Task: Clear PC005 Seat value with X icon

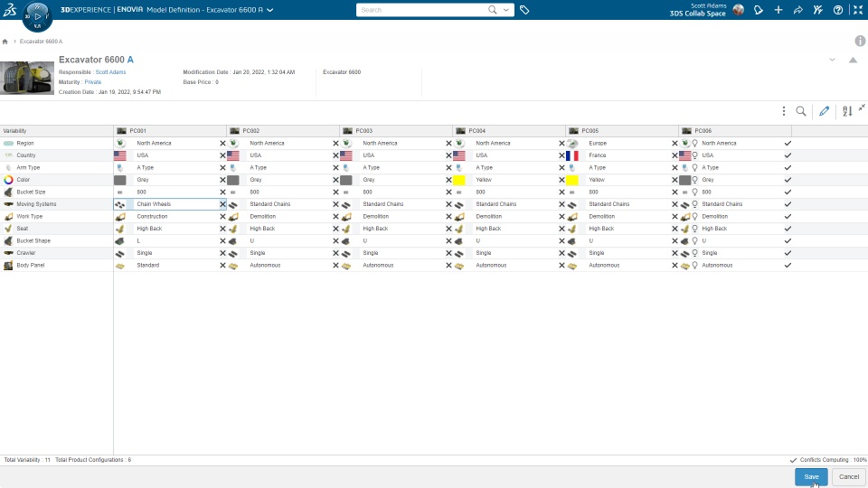Action: pyautogui.click(x=675, y=229)
